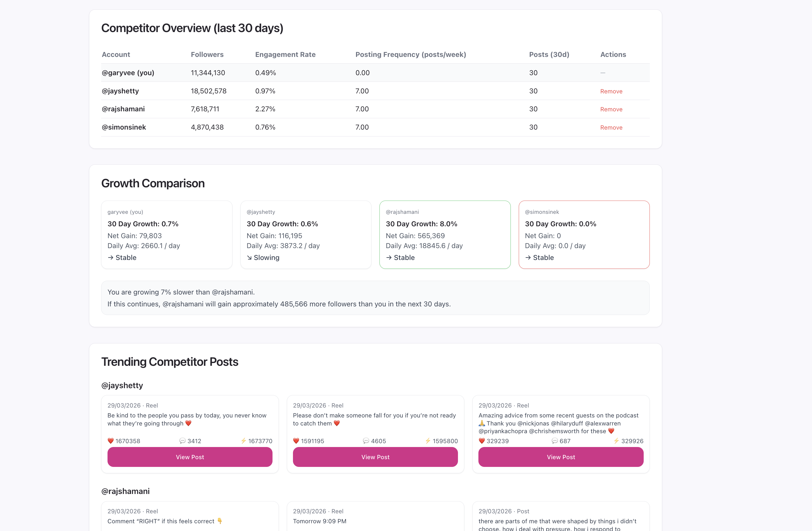Click lightning engagement icon showing 1673770
Image resolution: width=812 pixels, height=531 pixels.
[243, 441]
